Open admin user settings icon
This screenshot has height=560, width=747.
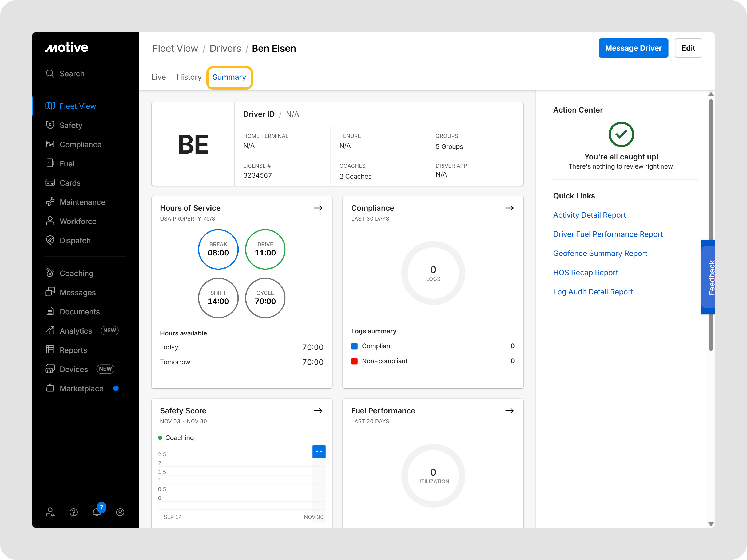50,512
